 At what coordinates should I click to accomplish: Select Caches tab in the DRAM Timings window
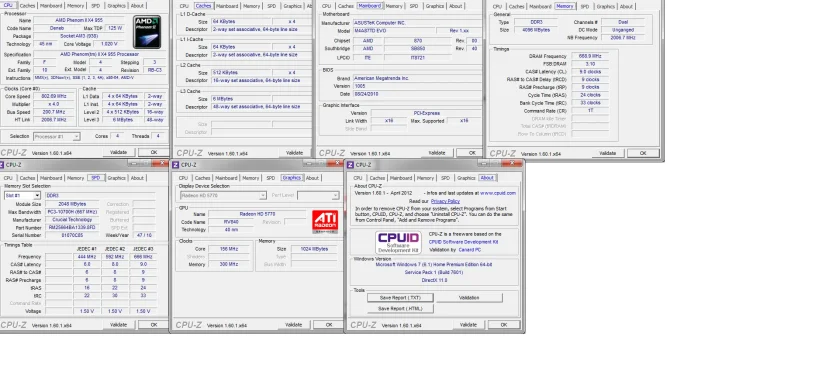pos(516,7)
